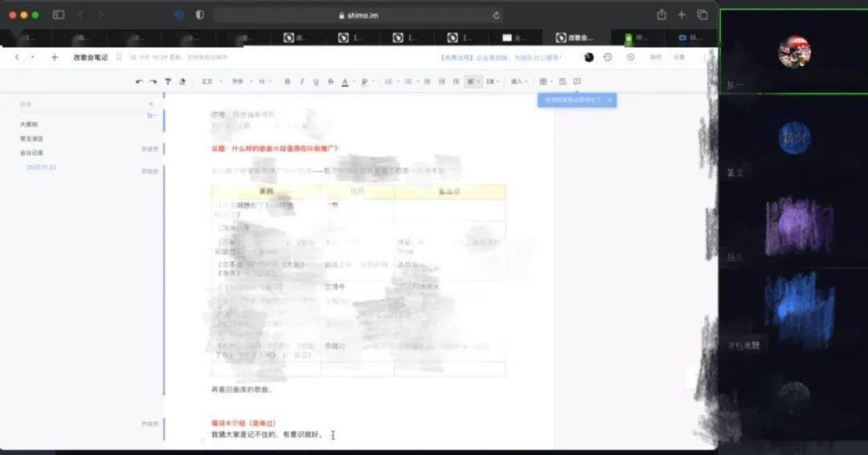Click the Redo arrow in the toolbar
The width and height of the screenshot is (868, 455).
(153, 81)
